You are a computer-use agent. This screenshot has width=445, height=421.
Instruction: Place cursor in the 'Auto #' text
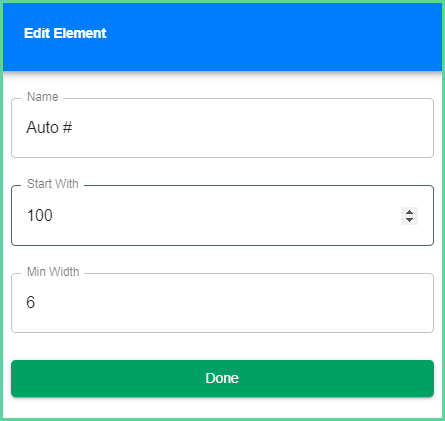pos(49,127)
